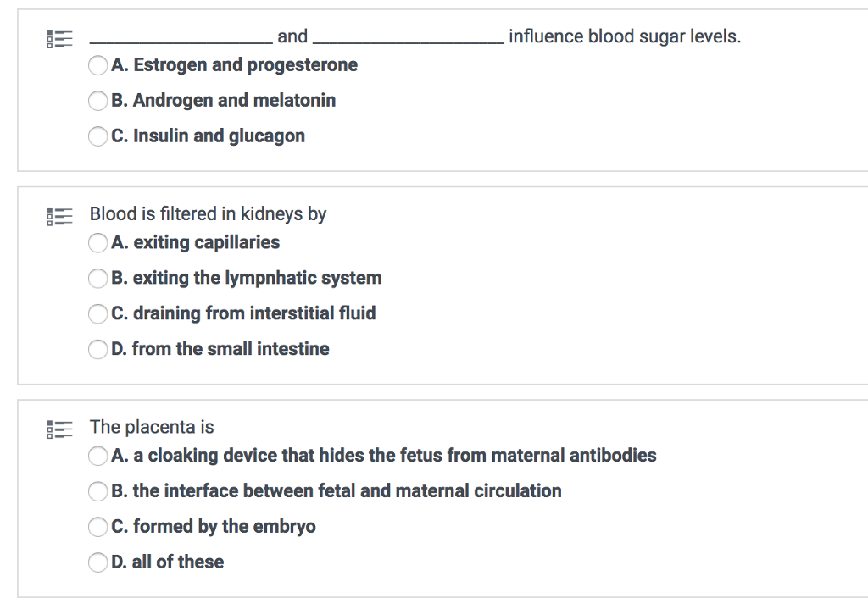Choose option B exiting the lympnhatic system
Viewport: 868px width, 598px height.
(97, 279)
